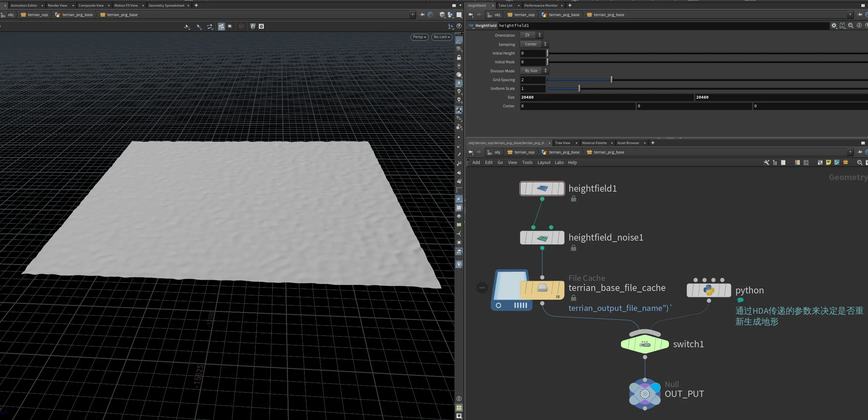Click the magnifier search icon in parameter pane

851,26
